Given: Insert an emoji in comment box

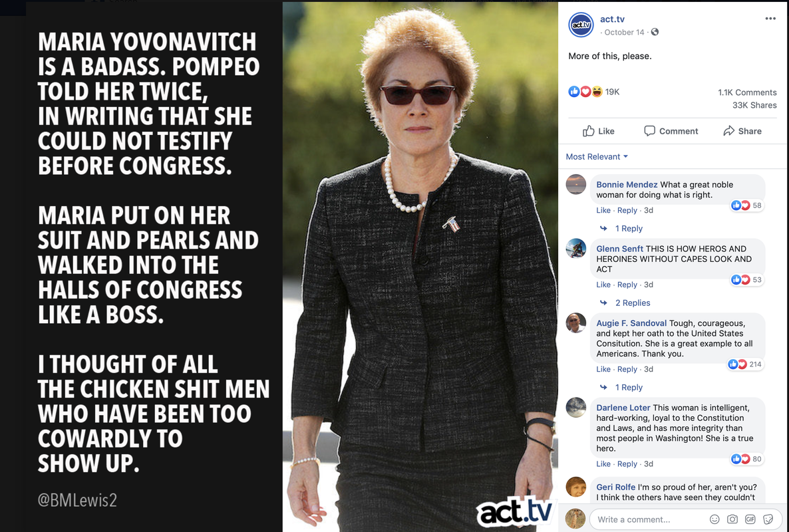Looking at the screenshot, I should tap(714, 519).
